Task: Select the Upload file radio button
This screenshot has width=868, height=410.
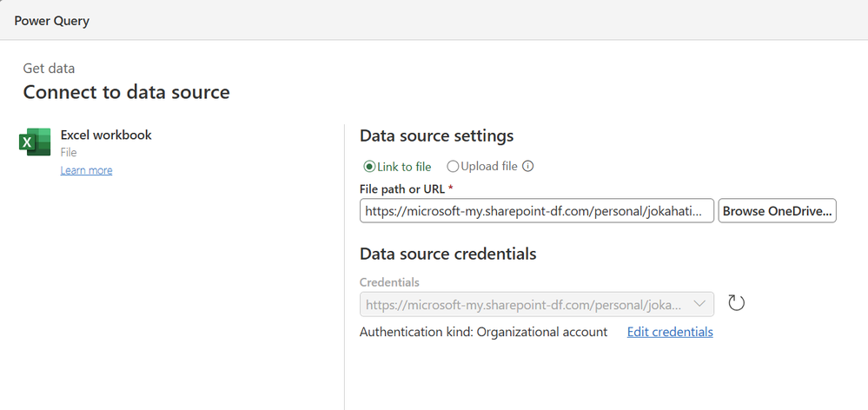Action: [x=453, y=167]
